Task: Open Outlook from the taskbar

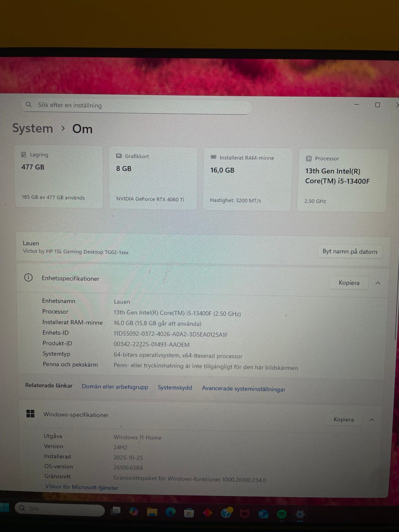Action: tap(263, 514)
